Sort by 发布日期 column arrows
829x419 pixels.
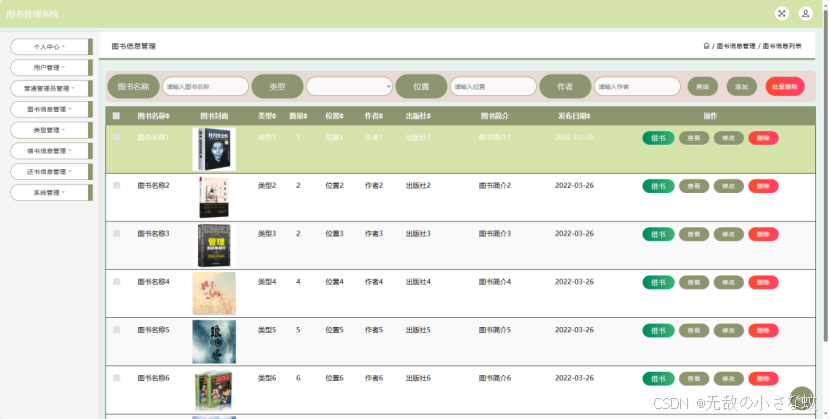(x=588, y=116)
